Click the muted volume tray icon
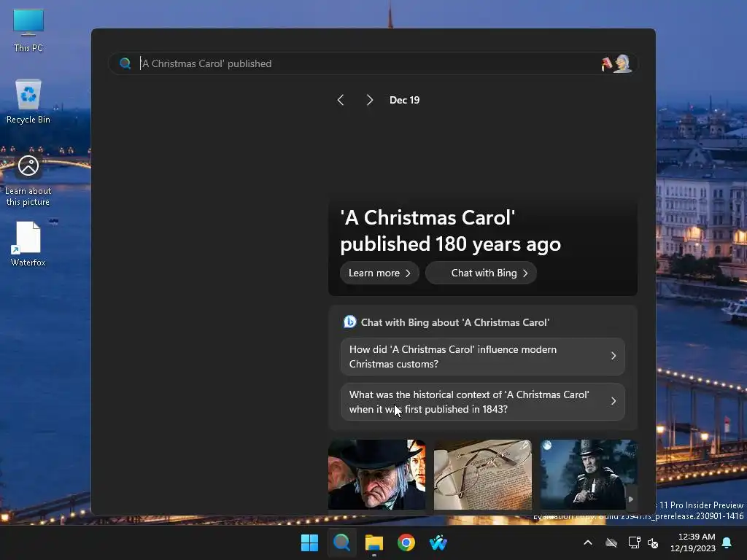The image size is (747, 560). [653, 542]
